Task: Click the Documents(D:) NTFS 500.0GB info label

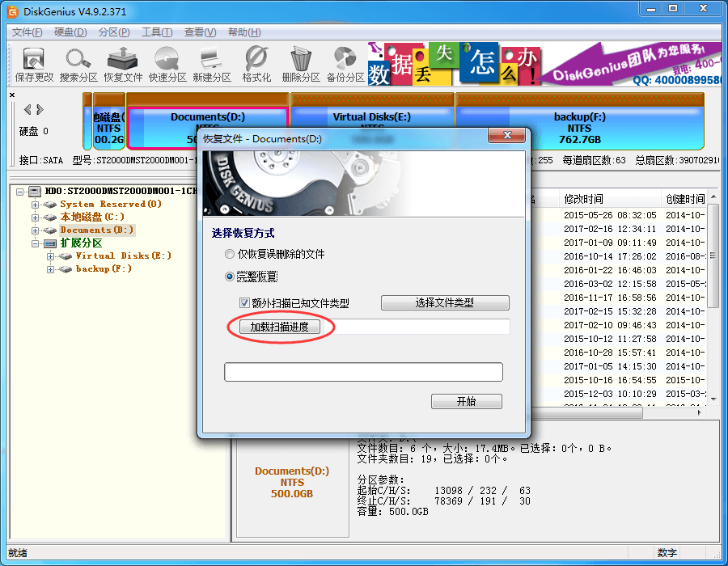Action: click(x=292, y=483)
